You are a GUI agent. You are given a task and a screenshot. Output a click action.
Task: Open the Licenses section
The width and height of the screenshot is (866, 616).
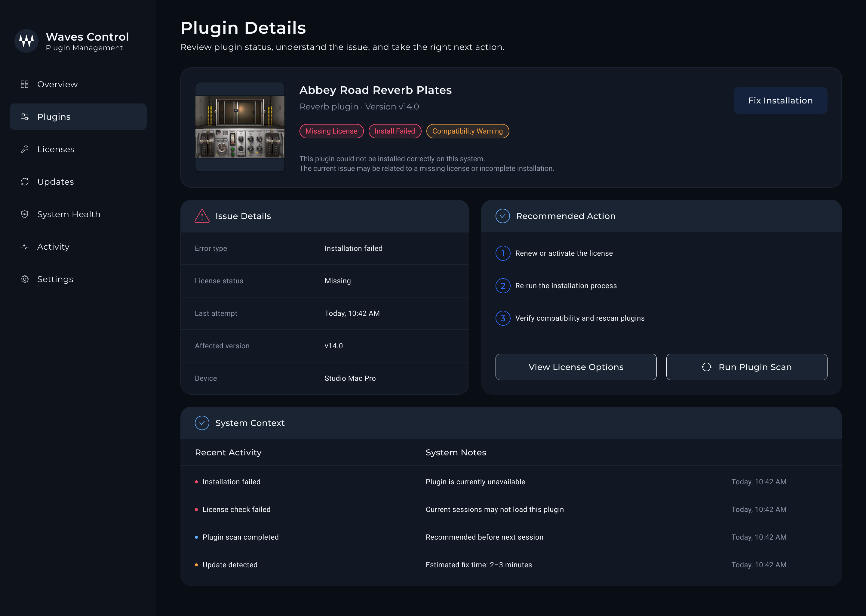(78, 149)
